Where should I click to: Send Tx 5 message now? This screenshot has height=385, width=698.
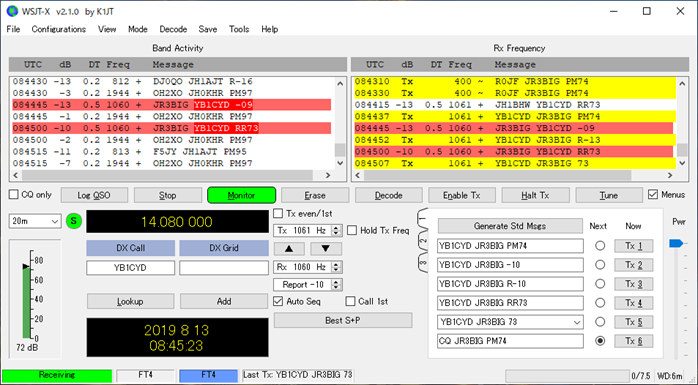(633, 322)
